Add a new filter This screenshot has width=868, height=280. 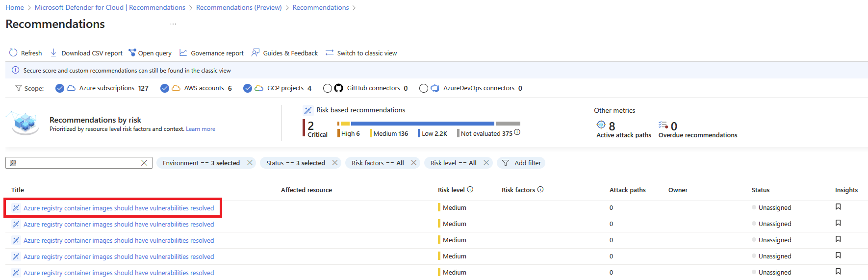click(521, 163)
